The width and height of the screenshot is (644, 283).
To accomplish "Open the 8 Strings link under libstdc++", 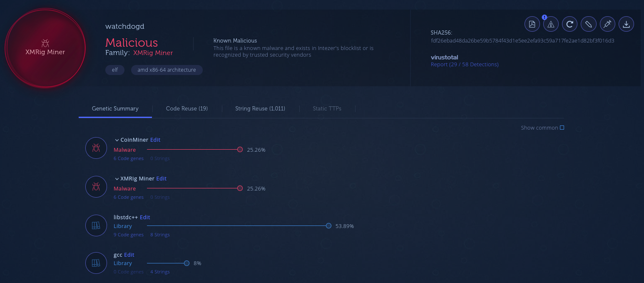I will click(160, 235).
